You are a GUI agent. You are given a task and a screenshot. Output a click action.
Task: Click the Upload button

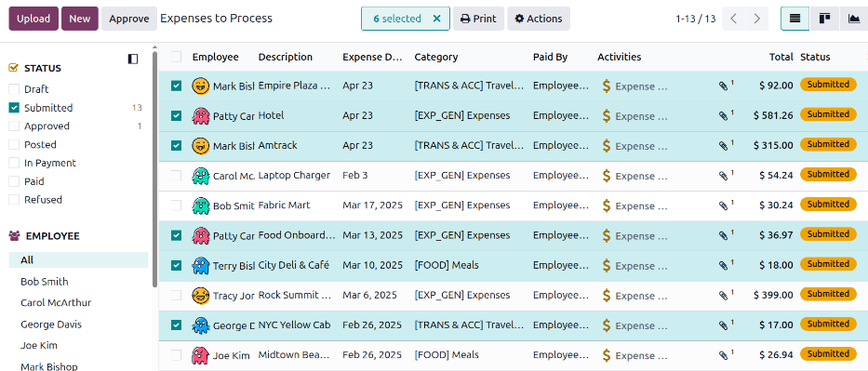click(x=33, y=19)
